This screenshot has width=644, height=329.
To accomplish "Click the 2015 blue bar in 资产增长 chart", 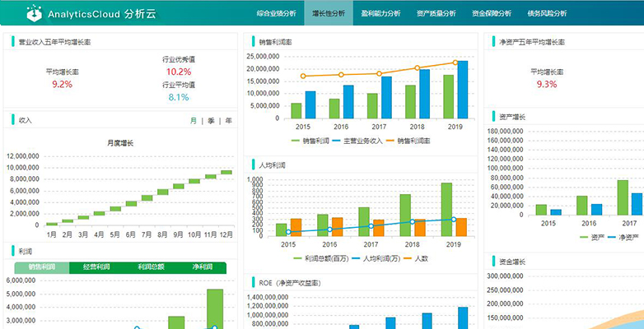I will click(556, 212).
